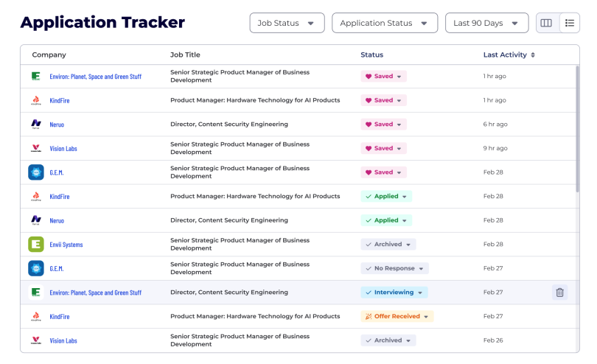Open Saved status dropdown for Vision Labs row
This screenshot has width=597, height=364.
[383, 148]
